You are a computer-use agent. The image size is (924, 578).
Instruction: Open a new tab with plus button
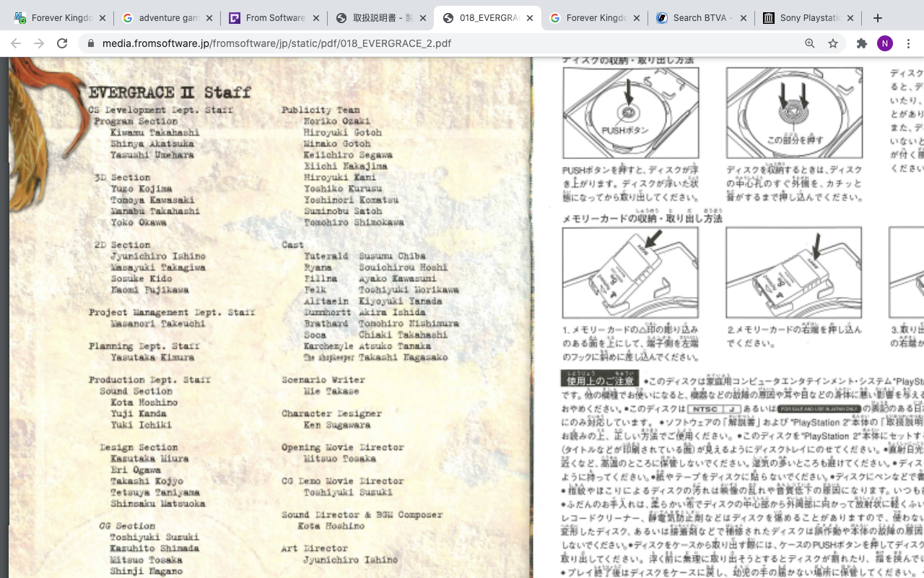tap(878, 18)
